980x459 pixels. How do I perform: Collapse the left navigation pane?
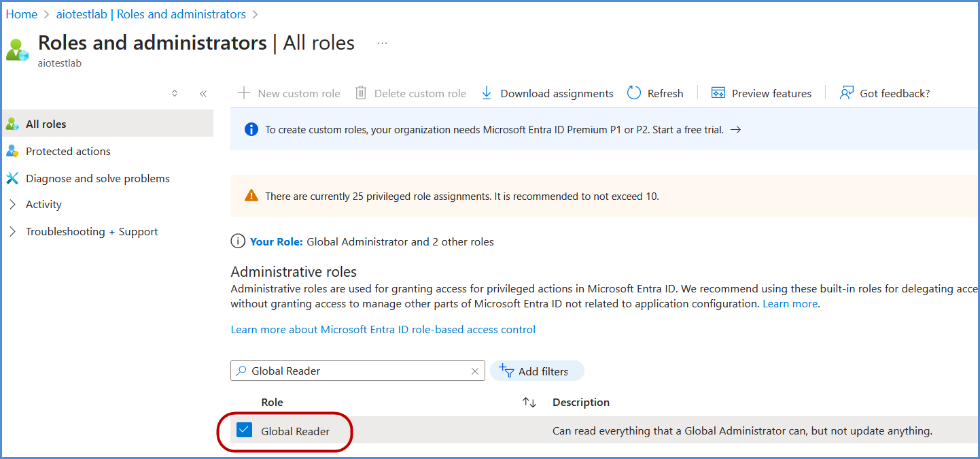(203, 94)
